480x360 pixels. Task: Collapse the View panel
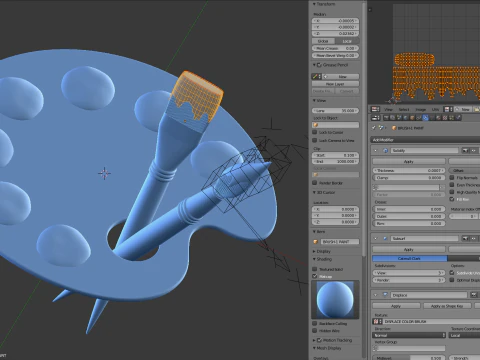[x=314, y=100]
